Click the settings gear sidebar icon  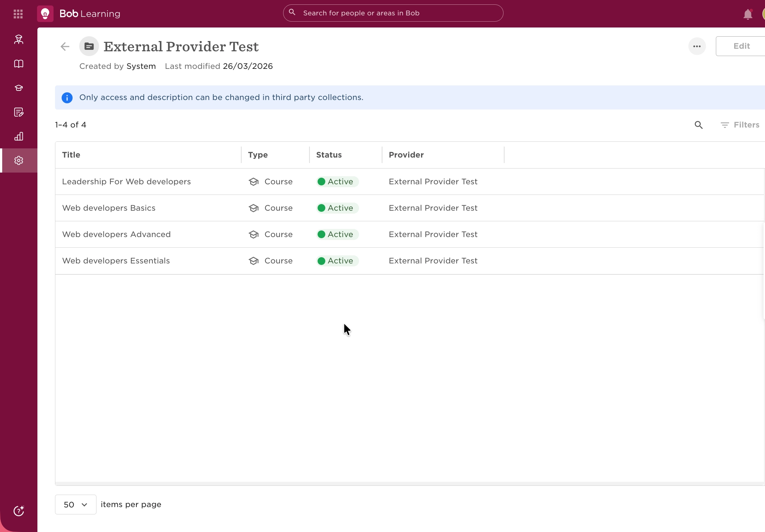(x=19, y=160)
